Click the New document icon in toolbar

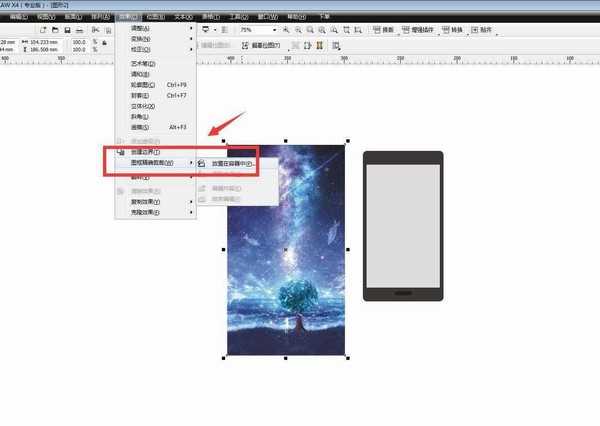[43, 31]
